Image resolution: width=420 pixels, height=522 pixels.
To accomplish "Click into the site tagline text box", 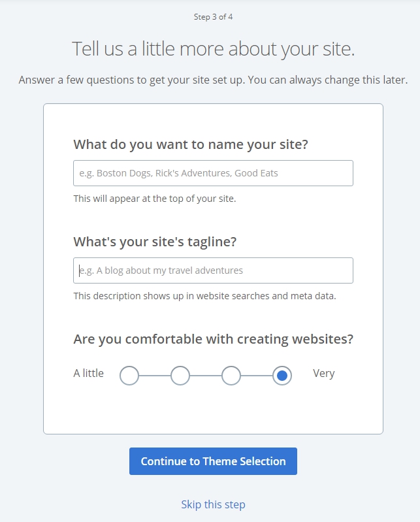I will pyautogui.click(x=213, y=270).
